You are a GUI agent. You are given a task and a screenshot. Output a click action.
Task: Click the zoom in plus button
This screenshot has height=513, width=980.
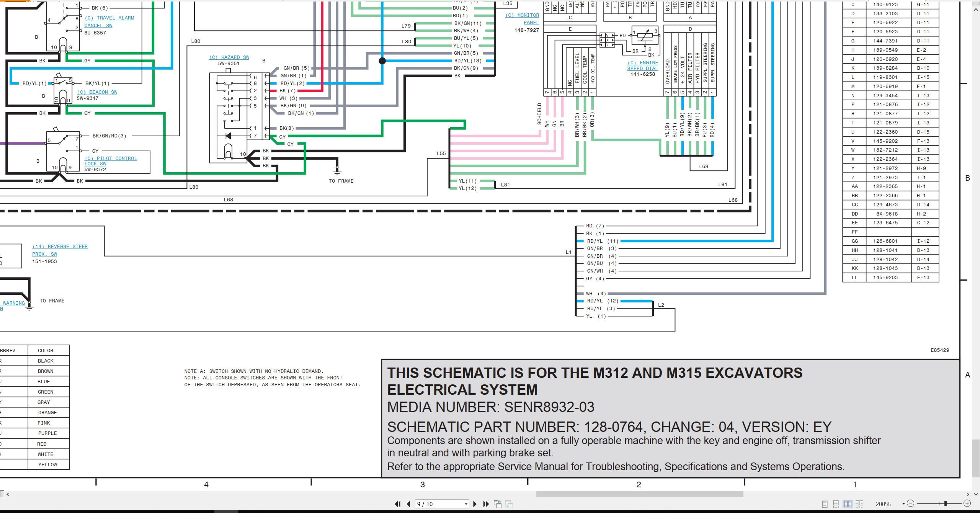(x=967, y=503)
